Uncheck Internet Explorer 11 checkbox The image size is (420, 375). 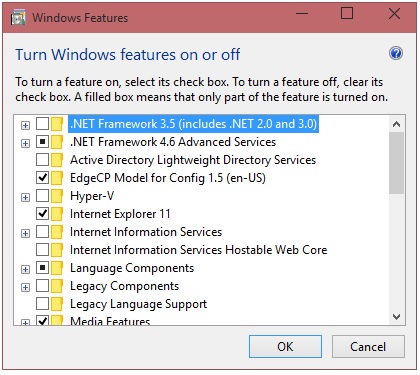[x=42, y=214]
